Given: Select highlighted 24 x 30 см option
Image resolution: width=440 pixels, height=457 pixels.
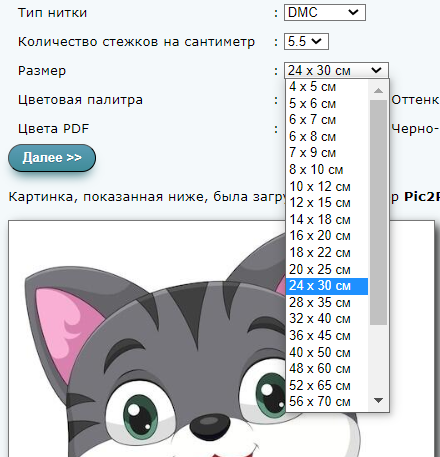Looking at the screenshot, I should 327,286.
